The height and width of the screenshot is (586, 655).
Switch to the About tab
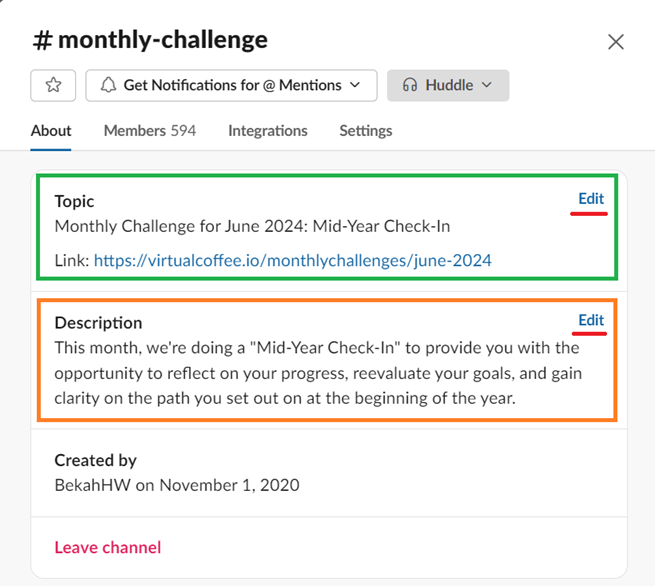[51, 131]
